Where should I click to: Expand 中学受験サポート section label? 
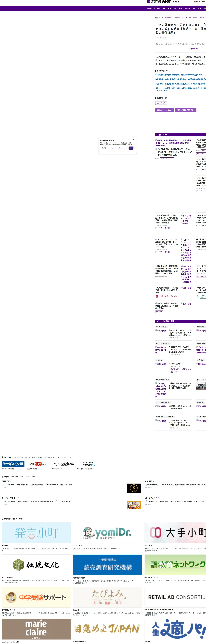point(162,380)
